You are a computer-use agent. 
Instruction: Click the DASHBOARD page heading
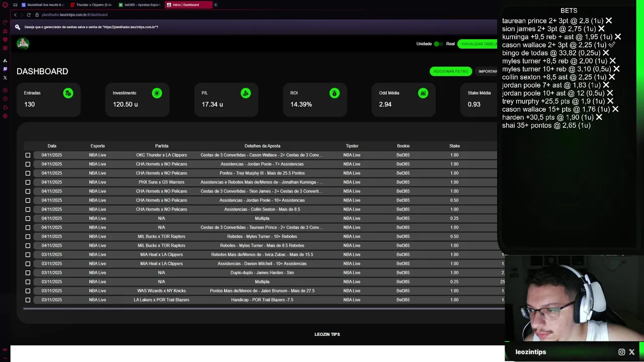(x=42, y=71)
